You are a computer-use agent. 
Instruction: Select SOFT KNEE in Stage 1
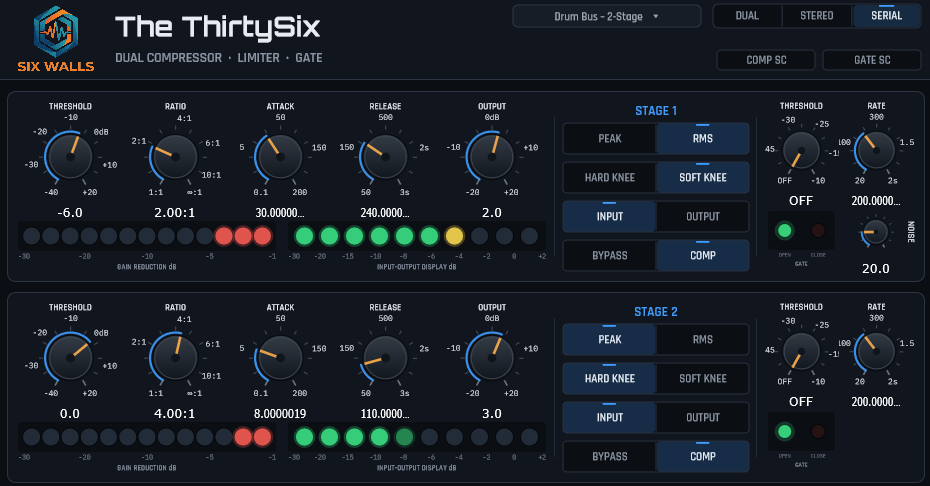pos(702,177)
